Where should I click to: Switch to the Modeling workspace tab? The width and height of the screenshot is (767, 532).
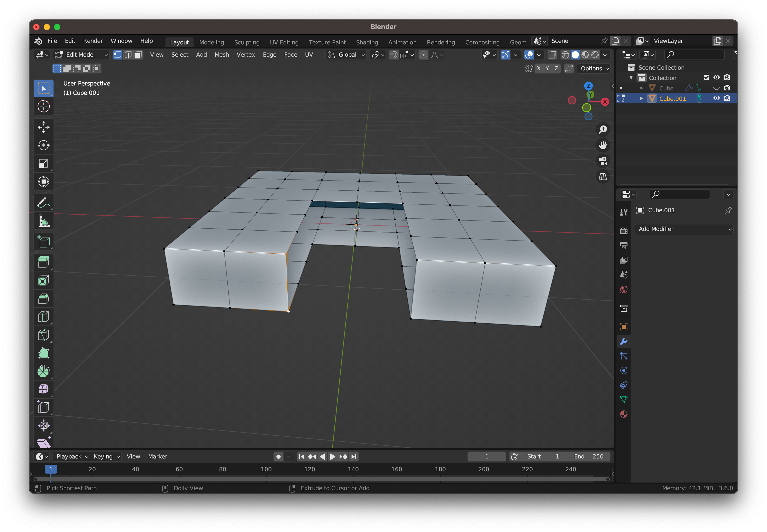[x=212, y=42]
